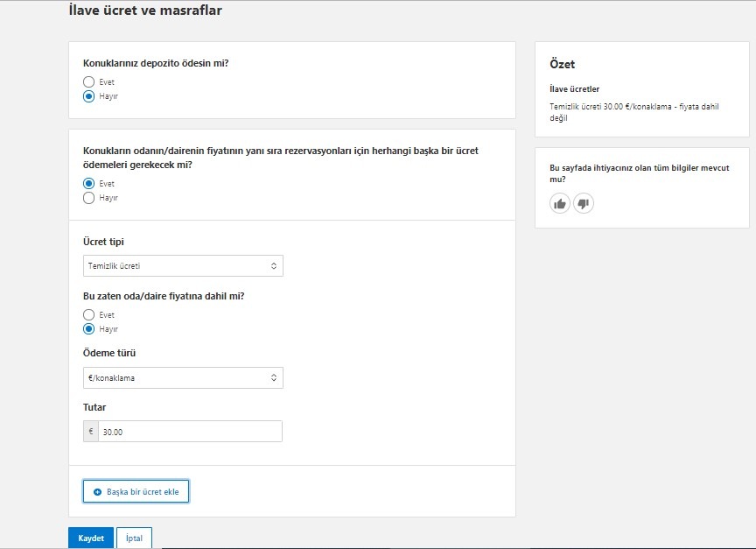Click the arrows on €/konaklama select
This screenshot has width=756, height=549.
click(x=273, y=377)
